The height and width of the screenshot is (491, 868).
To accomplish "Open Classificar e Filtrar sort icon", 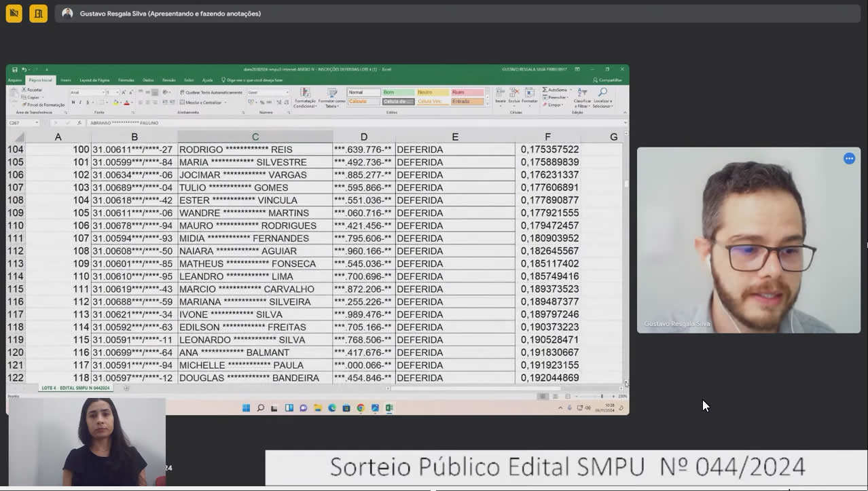I will coord(582,92).
